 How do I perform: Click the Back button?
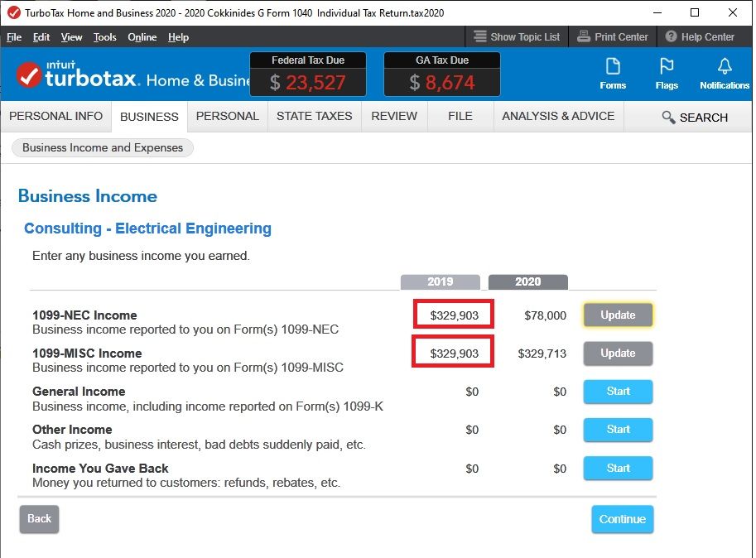39,519
